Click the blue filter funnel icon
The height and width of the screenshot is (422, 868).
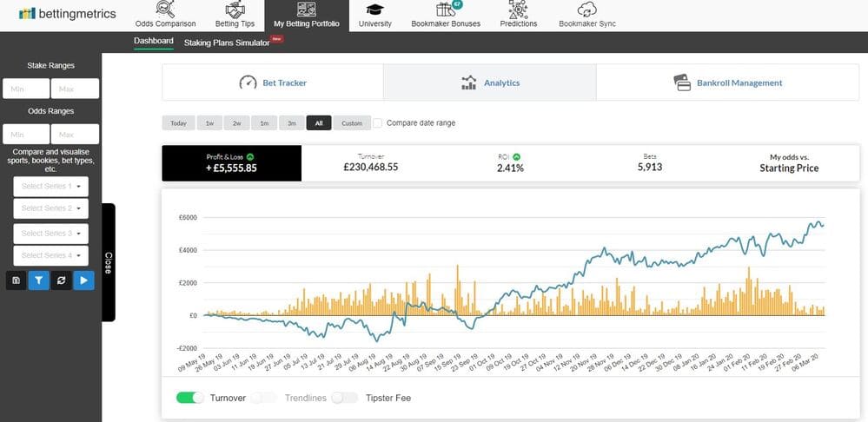(x=39, y=280)
